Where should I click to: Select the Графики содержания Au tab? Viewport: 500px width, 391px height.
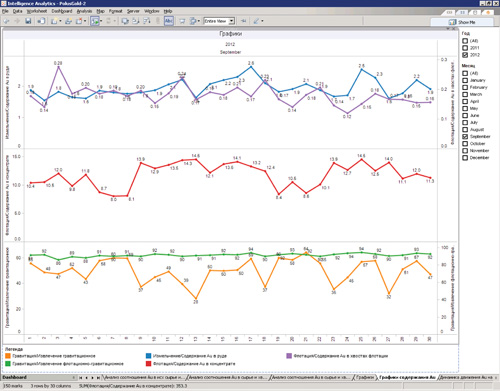pyautogui.click(x=407, y=377)
